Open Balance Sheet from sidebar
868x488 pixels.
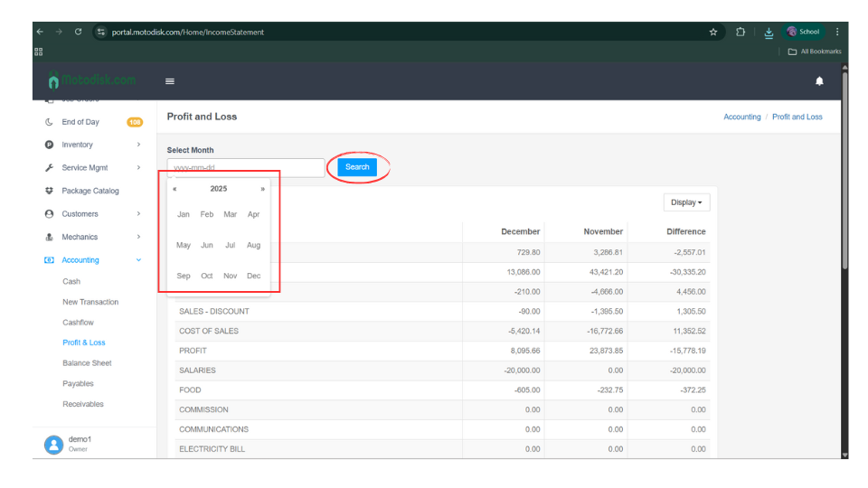[87, 363]
